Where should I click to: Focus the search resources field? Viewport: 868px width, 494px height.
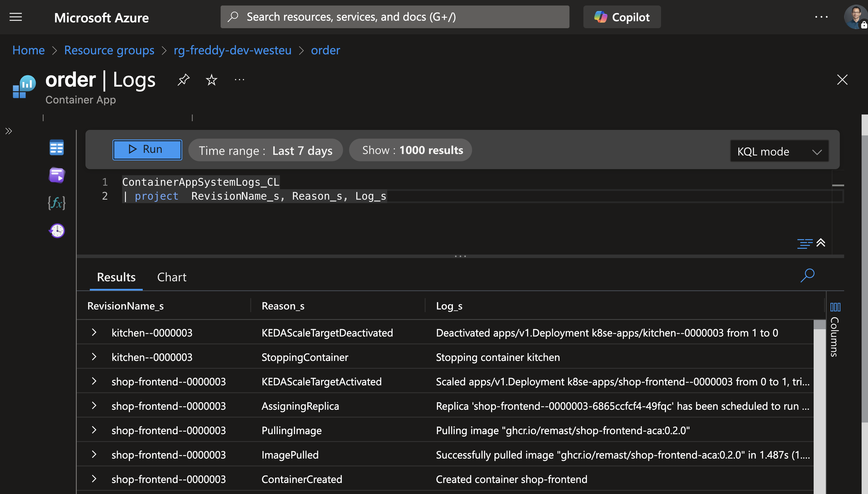click(x=395, y=17)
